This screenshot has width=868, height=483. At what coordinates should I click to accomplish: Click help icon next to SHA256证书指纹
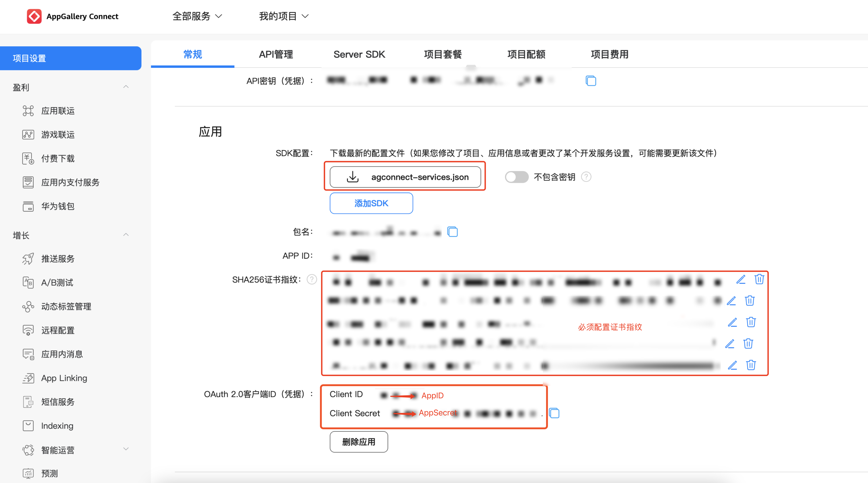(312, 280)
